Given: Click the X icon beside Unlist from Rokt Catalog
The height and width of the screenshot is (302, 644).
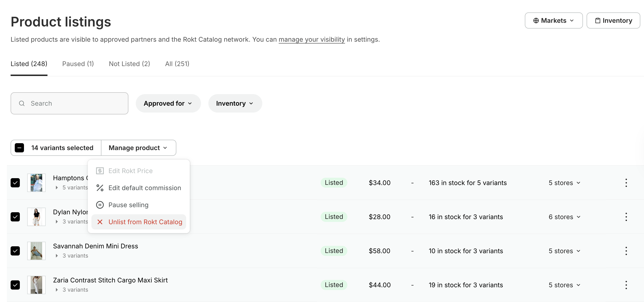Looking at the screenshot, I should [100, 222].
